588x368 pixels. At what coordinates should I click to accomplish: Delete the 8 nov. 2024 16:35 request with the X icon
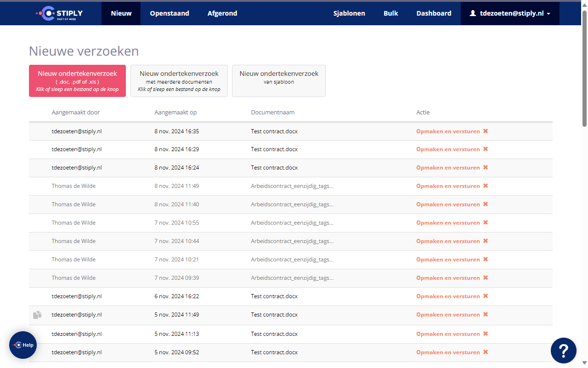(486, 131)
